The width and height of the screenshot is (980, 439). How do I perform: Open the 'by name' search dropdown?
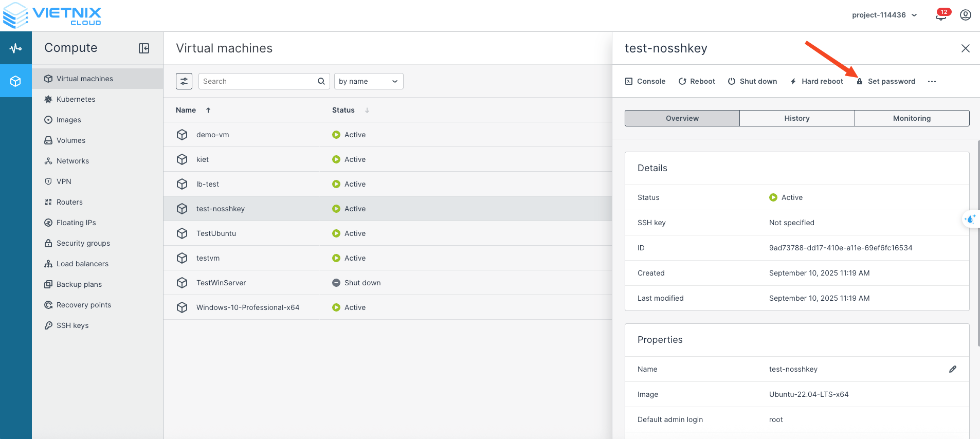click(368, 81)
